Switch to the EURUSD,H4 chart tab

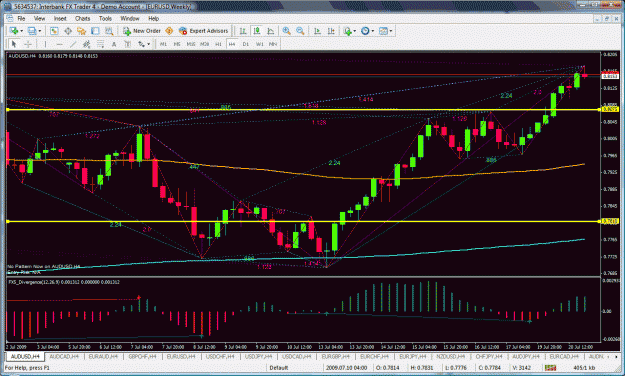(181, 356)
